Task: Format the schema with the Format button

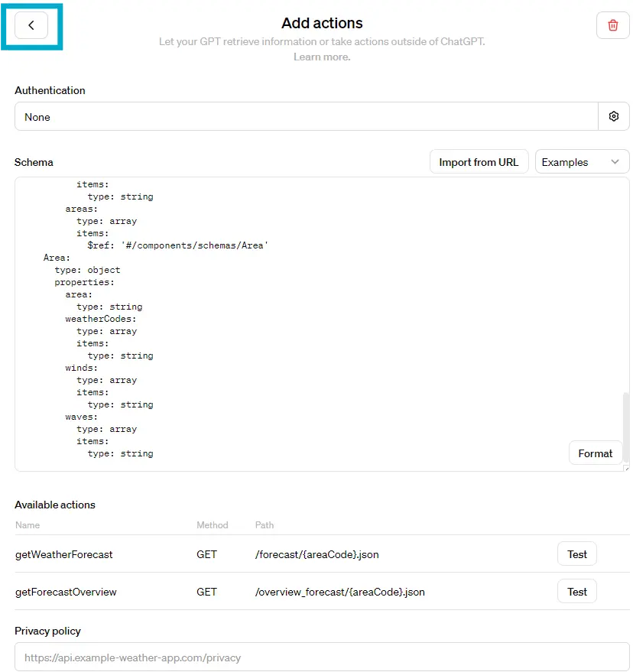Action: 595,453
